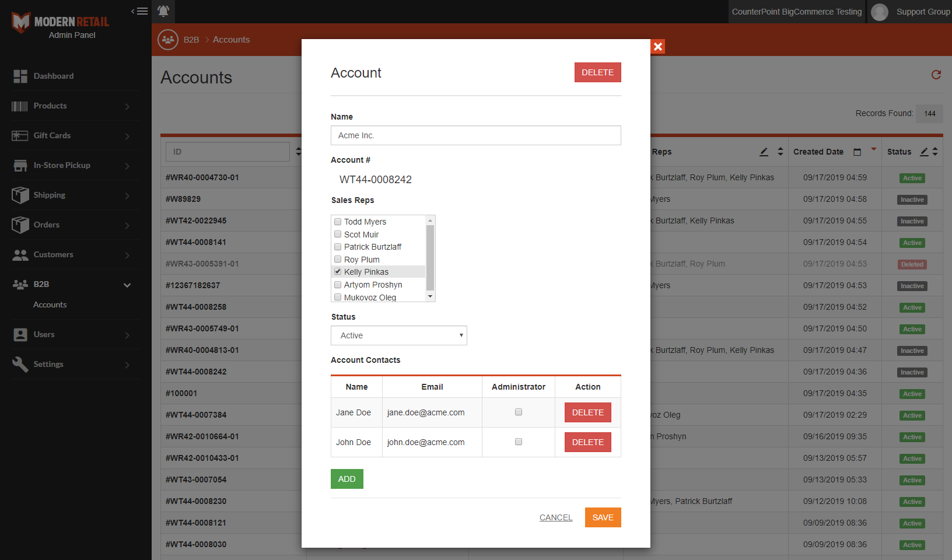Viewport: 952px width, 560px height.
Task: Close the Account dialog with X
Action: point(658,47)
